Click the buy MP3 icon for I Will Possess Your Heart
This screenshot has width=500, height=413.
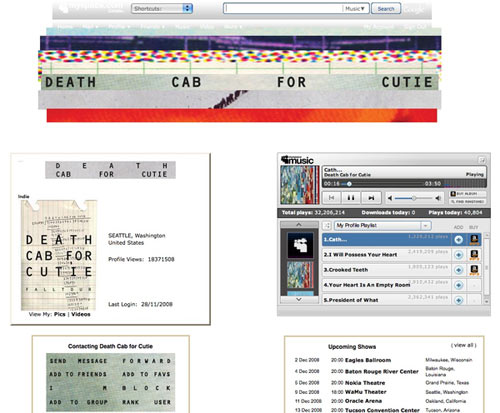click(x=474, y=255)
